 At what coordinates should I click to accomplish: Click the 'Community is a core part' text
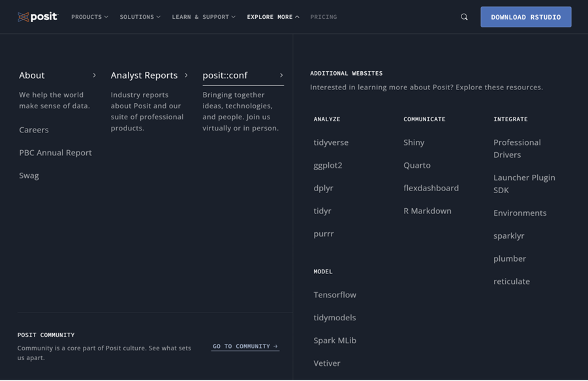click(x=104, y=353)
